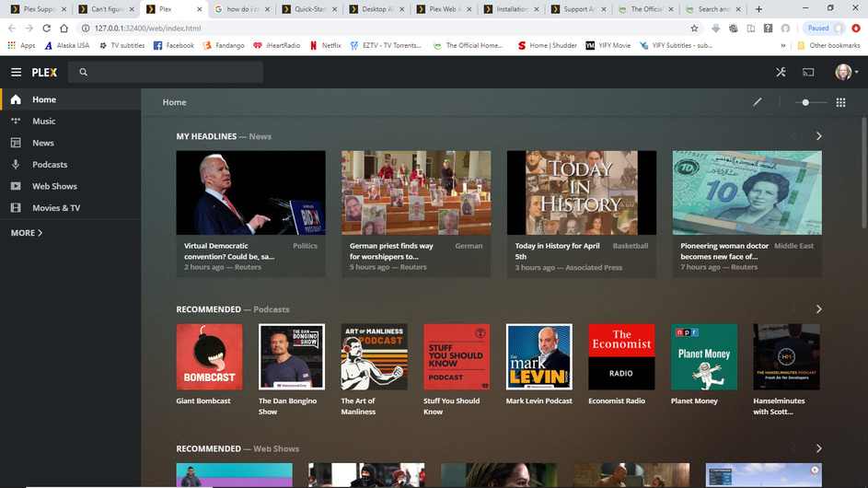Click the cast to device icon
This screenshot has height=488, width=868.
pyautogui.click(x=808, y=72)
